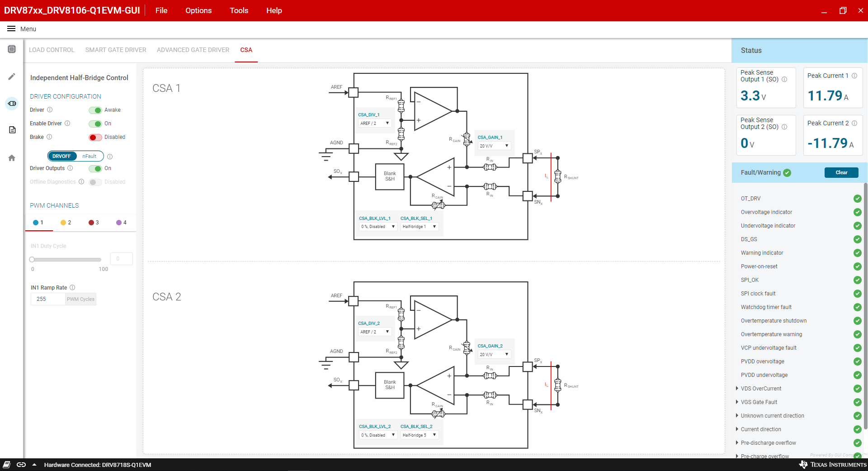Screen dimensions: 868x471
Task: Expand the VGS Gate Fault group
Action: (x=737, y=402)
